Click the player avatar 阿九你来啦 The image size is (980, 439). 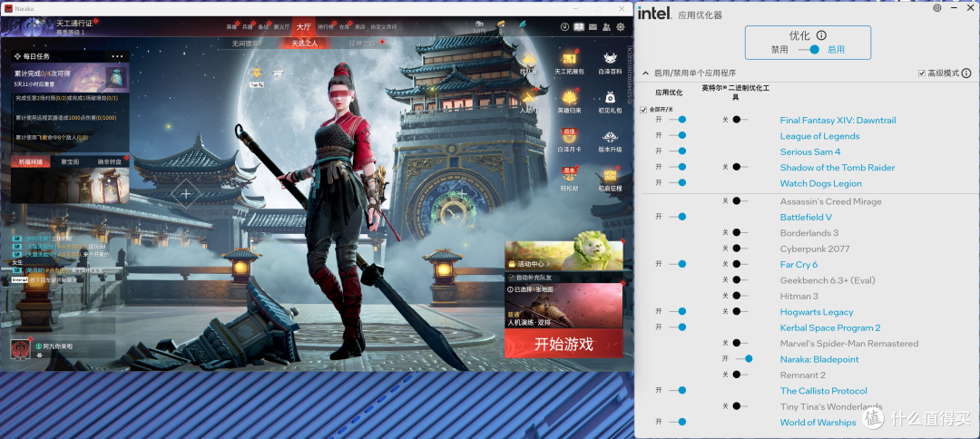click(x=20, y=349)
